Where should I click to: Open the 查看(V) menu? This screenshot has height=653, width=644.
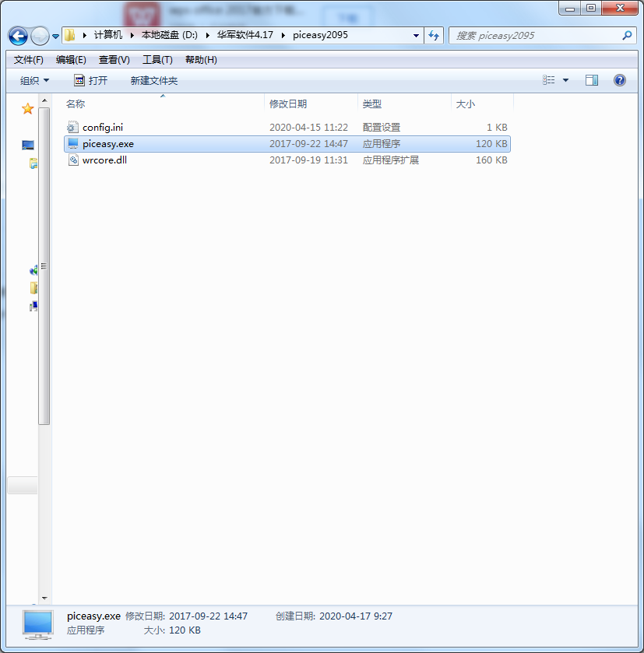coord(114,60)
